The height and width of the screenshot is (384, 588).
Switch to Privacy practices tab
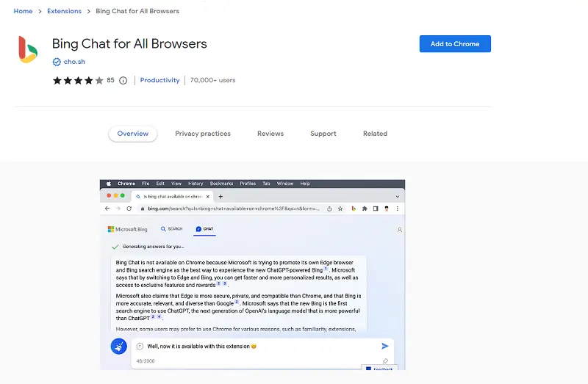tap(203, 134)
